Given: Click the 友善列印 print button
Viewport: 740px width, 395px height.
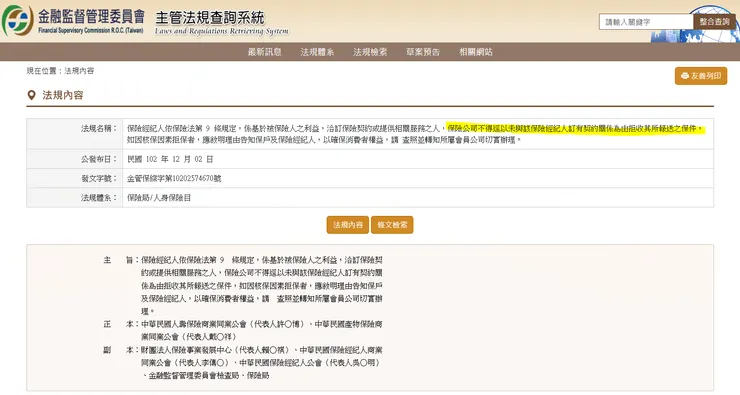Looking at the screenshot, I should tap(701, 76).
